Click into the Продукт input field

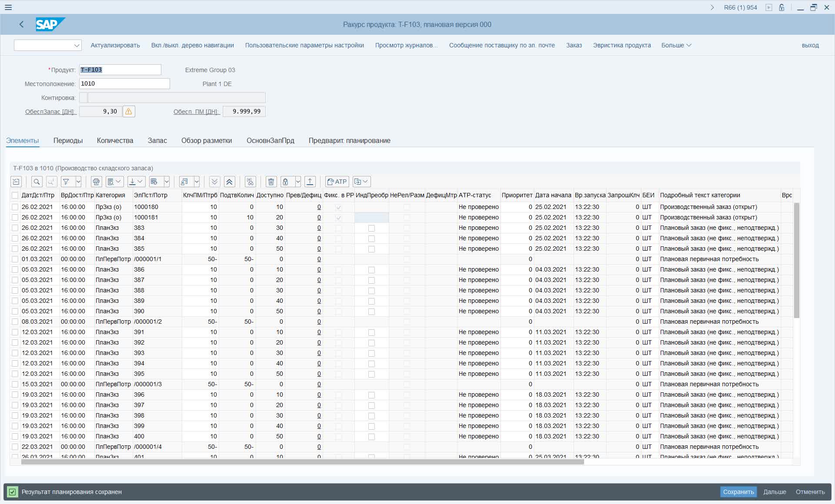(120, 70)
